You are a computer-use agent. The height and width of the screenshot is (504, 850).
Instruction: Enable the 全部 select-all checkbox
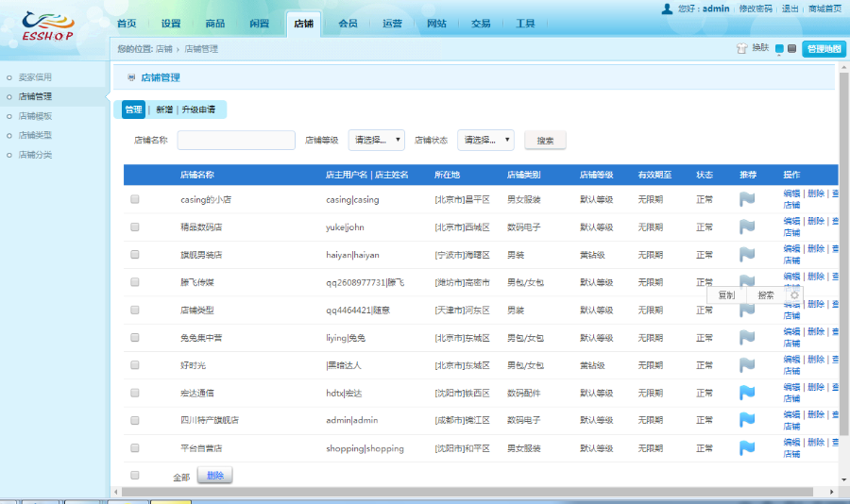tap(135, 476)
